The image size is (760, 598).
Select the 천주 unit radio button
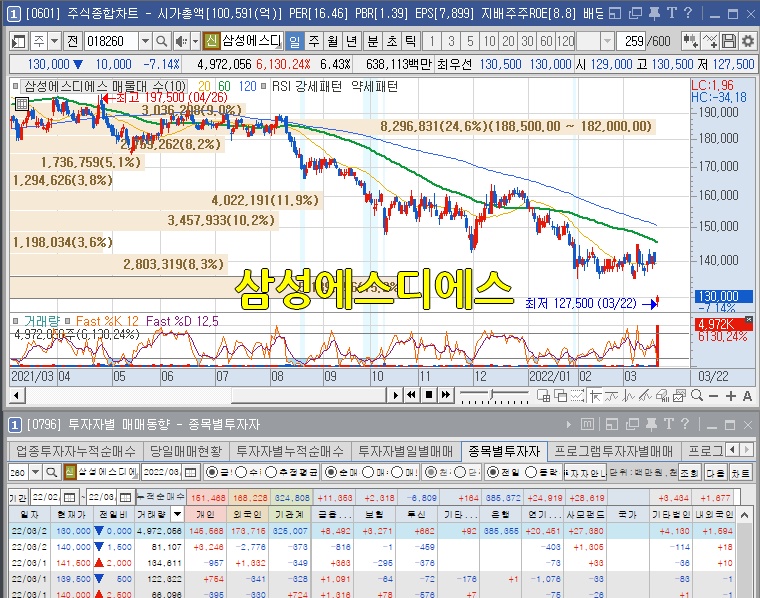[x=430, y=472]
